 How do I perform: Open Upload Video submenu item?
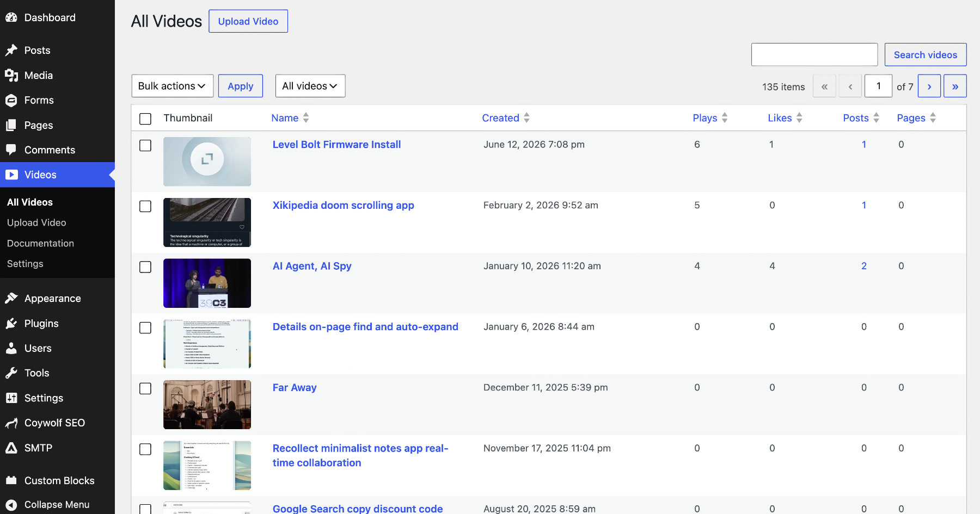pos(36,222)
